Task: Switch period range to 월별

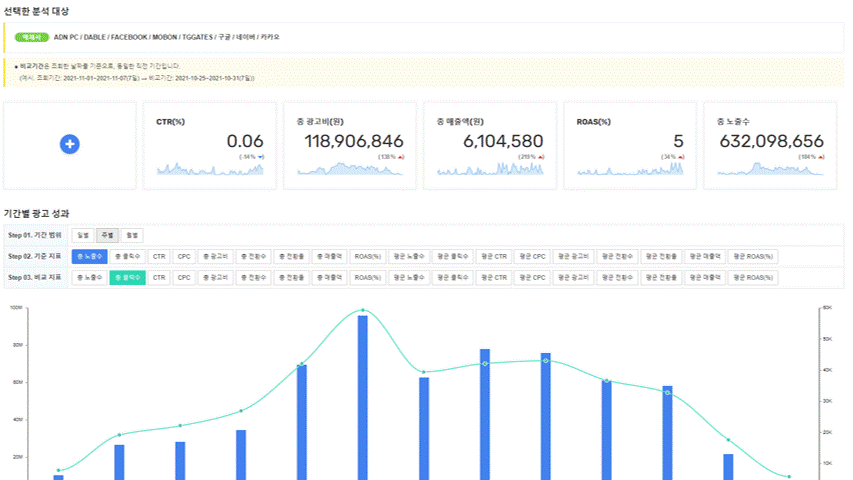Action: click(x=132, y=235)
